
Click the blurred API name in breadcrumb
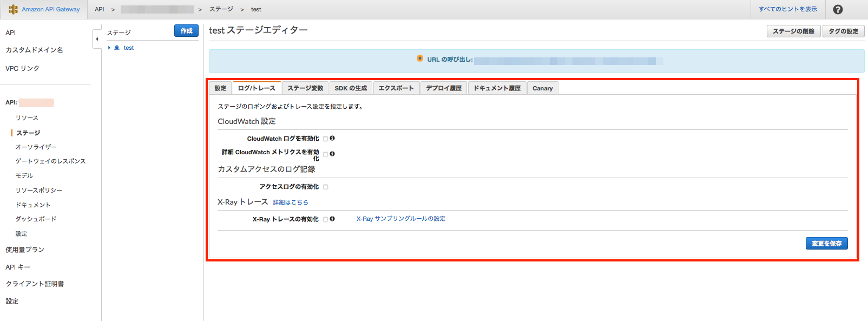157,9
